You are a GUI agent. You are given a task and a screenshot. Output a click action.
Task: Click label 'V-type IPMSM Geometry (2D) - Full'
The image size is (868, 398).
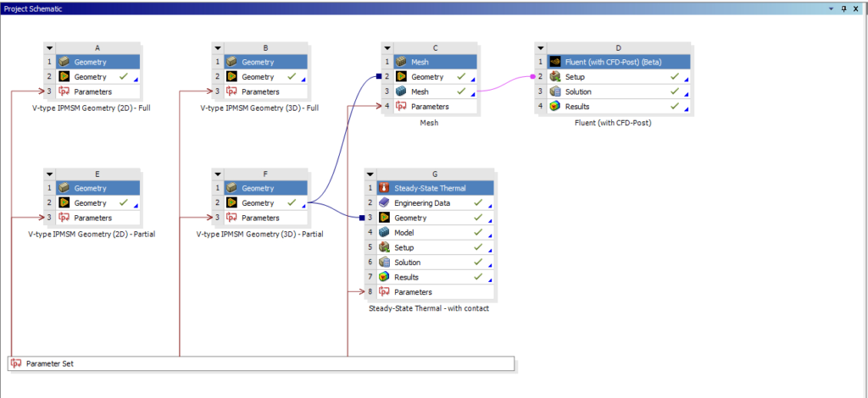tap(92, 108)
